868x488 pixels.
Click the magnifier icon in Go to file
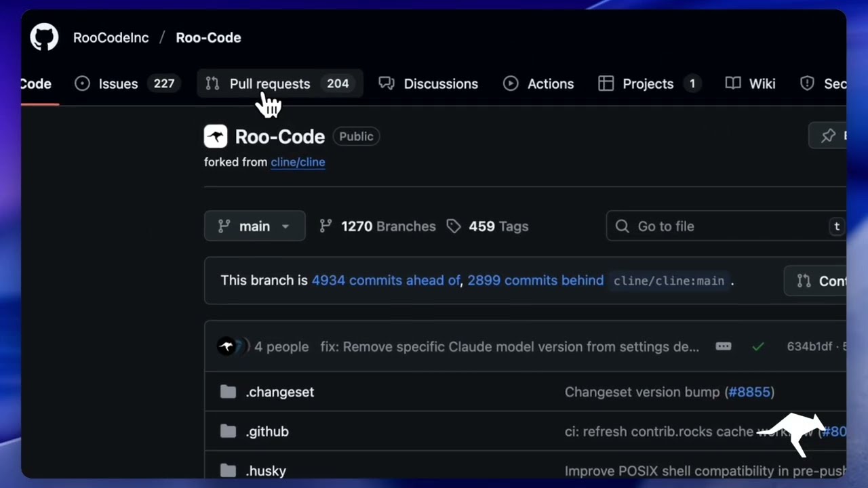tap(622, 226)
